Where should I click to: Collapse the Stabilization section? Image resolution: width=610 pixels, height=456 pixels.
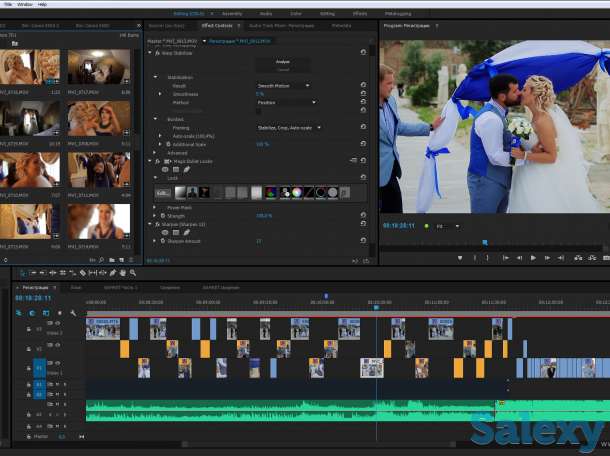tap(155, 77)
